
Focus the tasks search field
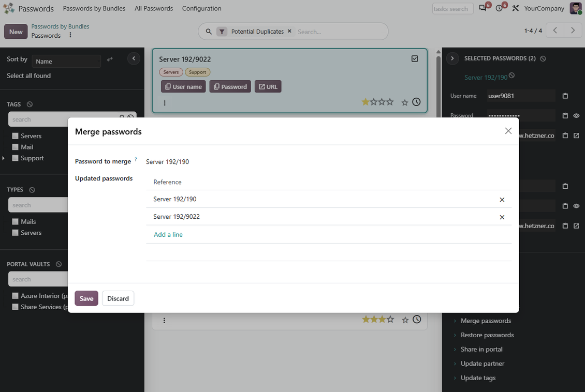[x=453, y=9]
